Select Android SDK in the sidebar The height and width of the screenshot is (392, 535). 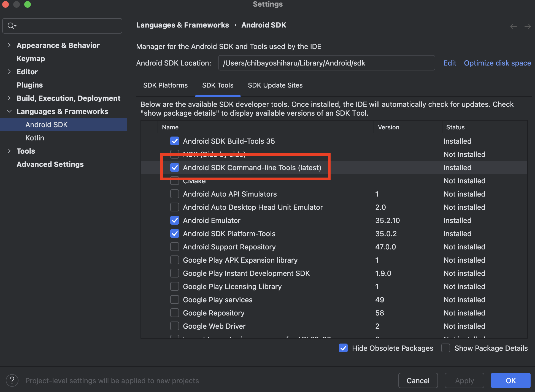pos(46,124)
